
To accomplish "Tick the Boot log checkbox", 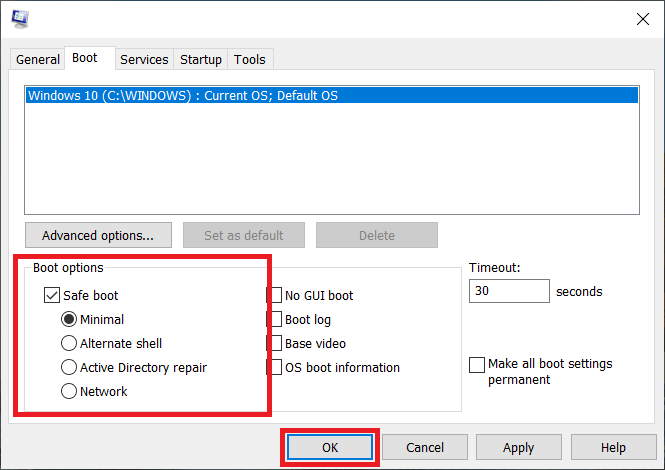I will pos(275,320).
